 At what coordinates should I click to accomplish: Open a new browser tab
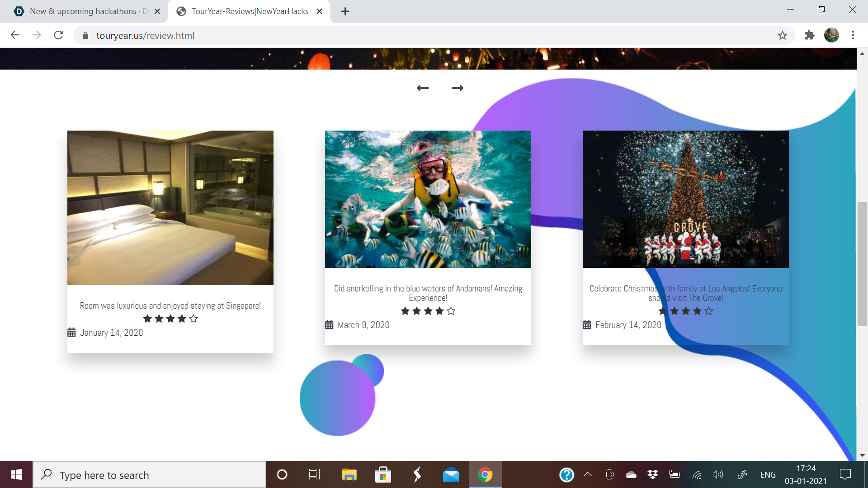point(345,11)
